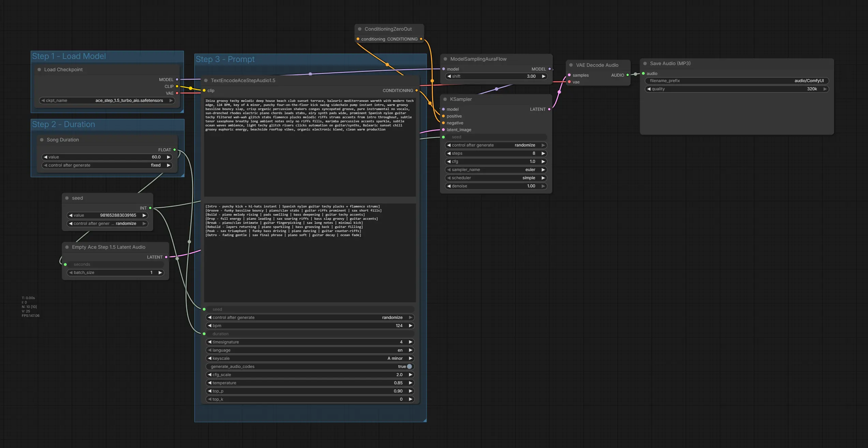Collapse the KSampler node via its dot

[445, 99]
